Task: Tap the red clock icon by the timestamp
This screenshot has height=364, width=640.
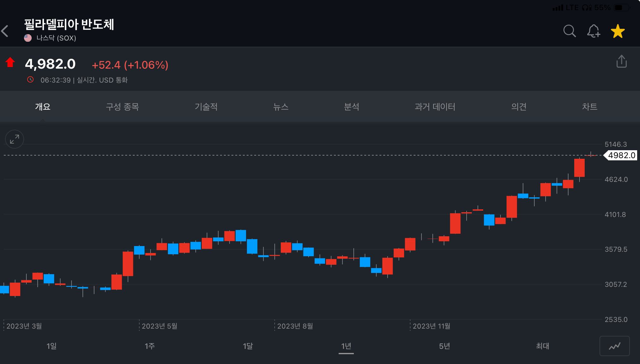Action: (x=30, y=79)
